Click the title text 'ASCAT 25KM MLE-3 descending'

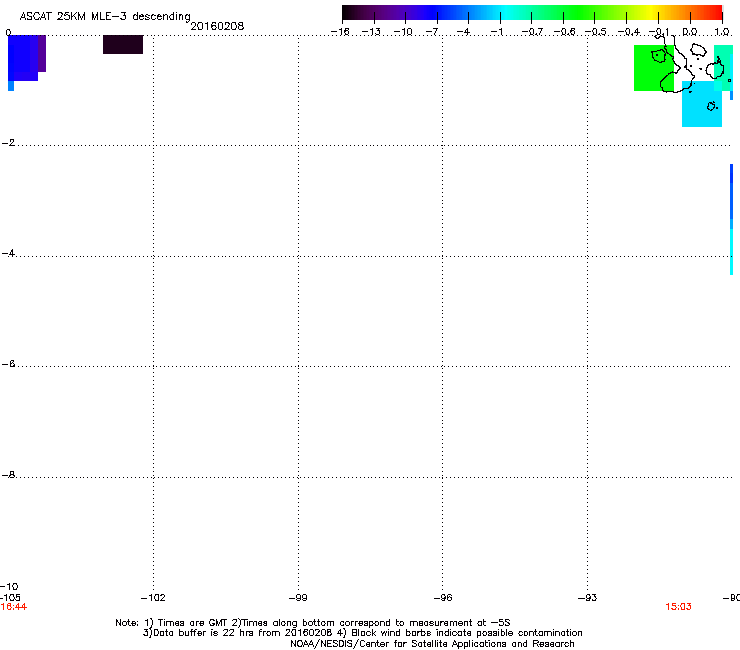coord(105,16)
